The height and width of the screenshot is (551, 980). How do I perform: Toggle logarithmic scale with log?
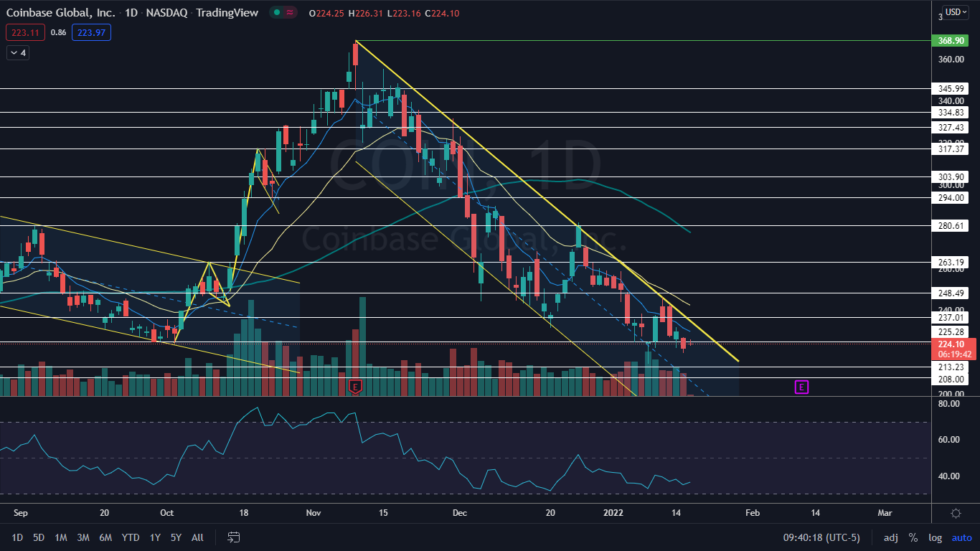(935, 537)
